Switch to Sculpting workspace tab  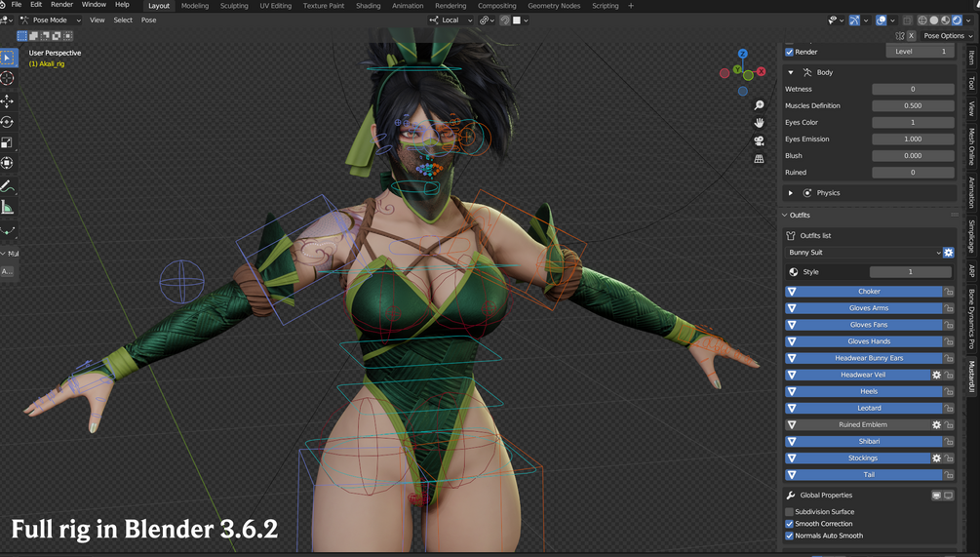(234, 6)
